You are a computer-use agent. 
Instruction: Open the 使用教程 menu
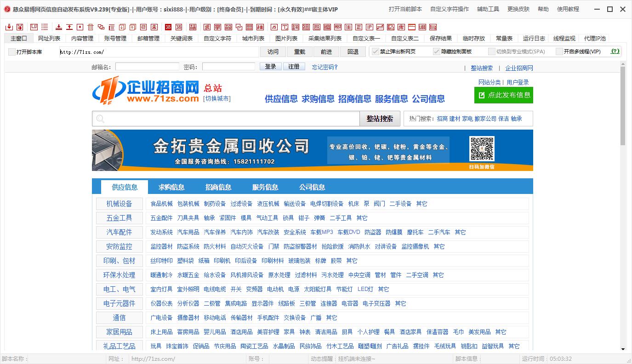568,9
